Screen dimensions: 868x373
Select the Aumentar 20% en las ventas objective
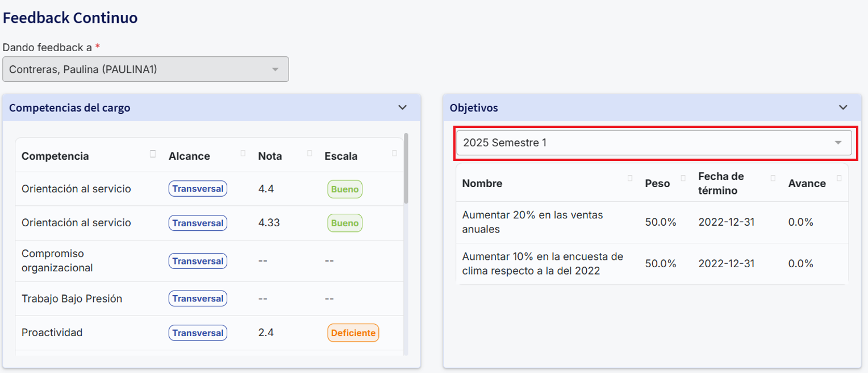tap(532, 222)
